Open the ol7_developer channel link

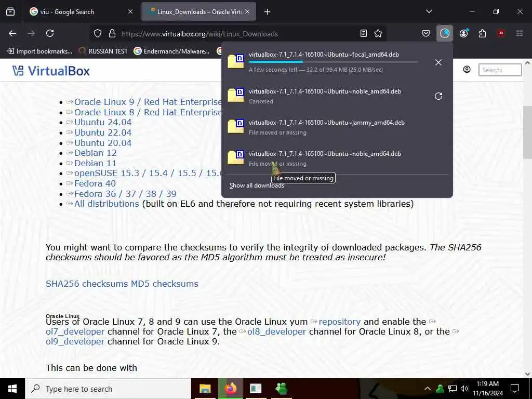point(75,331)
